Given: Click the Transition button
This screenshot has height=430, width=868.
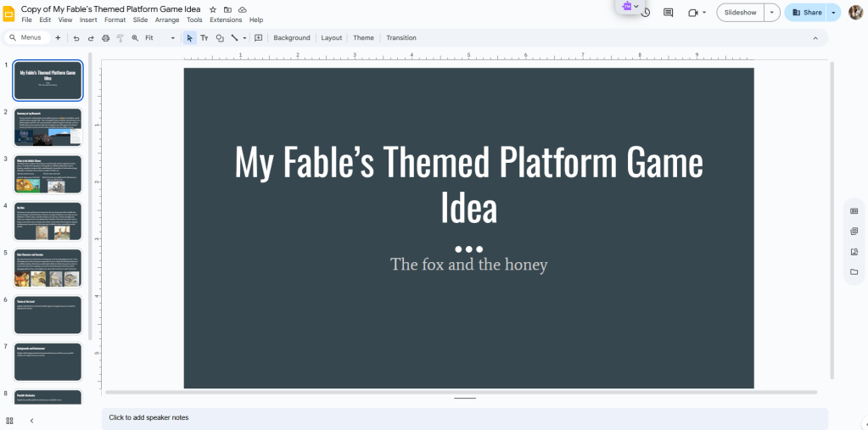Looking at the screenshot, I should tap(401, 38).
